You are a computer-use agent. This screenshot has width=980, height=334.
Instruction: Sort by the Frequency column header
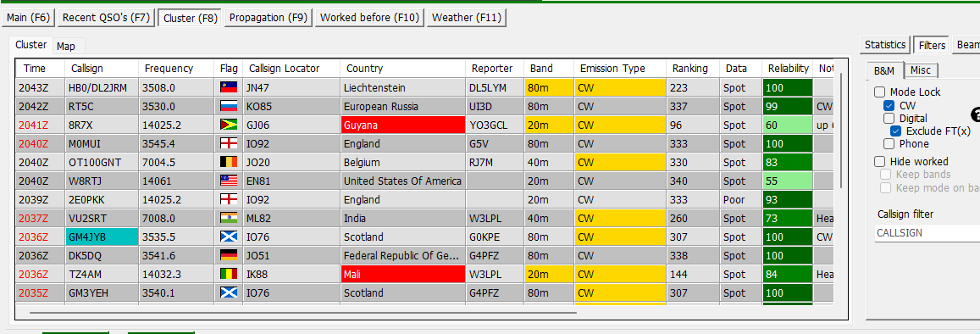point(176,69)
